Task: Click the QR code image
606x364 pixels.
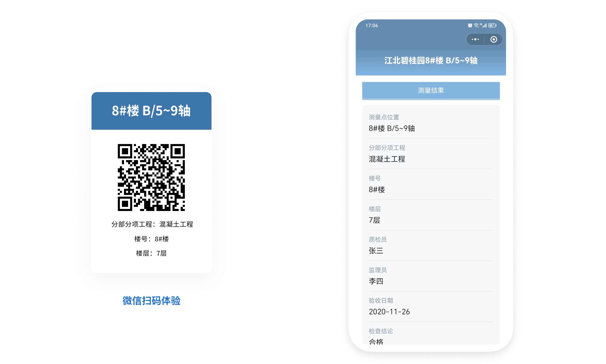Action: 151,177
